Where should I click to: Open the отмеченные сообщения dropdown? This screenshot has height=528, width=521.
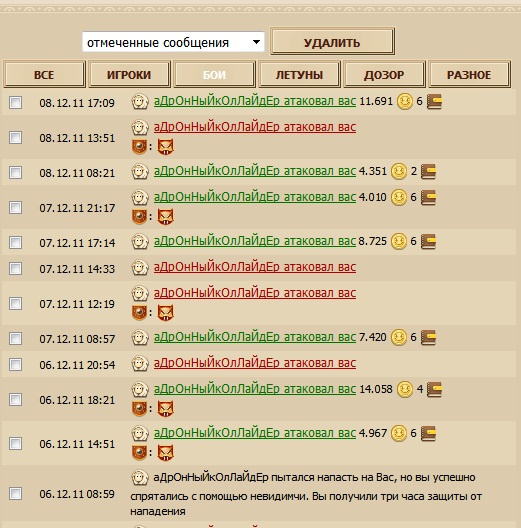[173, 42]
